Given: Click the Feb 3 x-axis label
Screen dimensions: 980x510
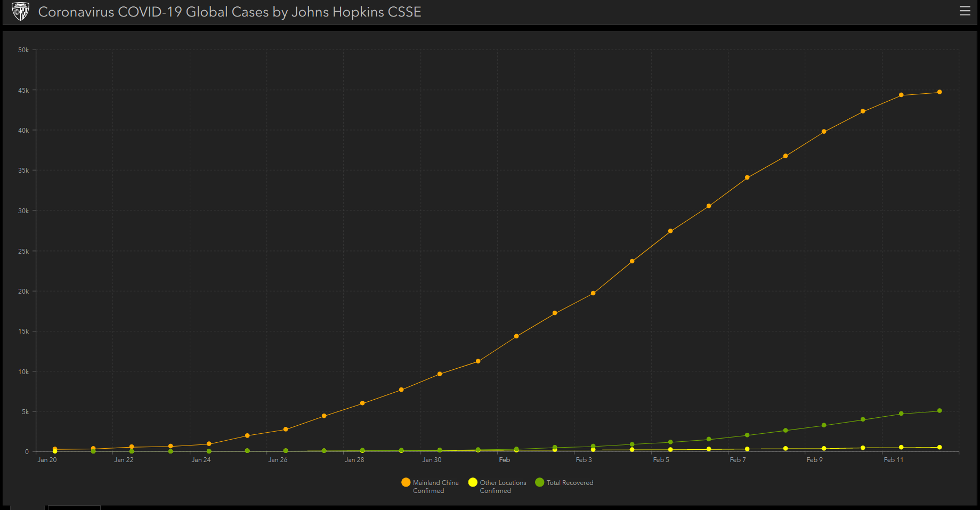Looking at the screenshot, I should [x=584, y=460].
